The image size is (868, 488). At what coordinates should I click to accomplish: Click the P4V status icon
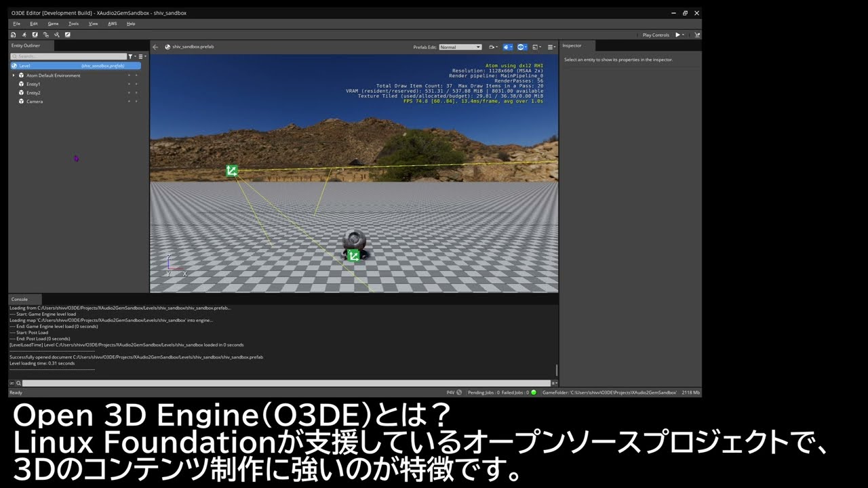tap(454, 392)
